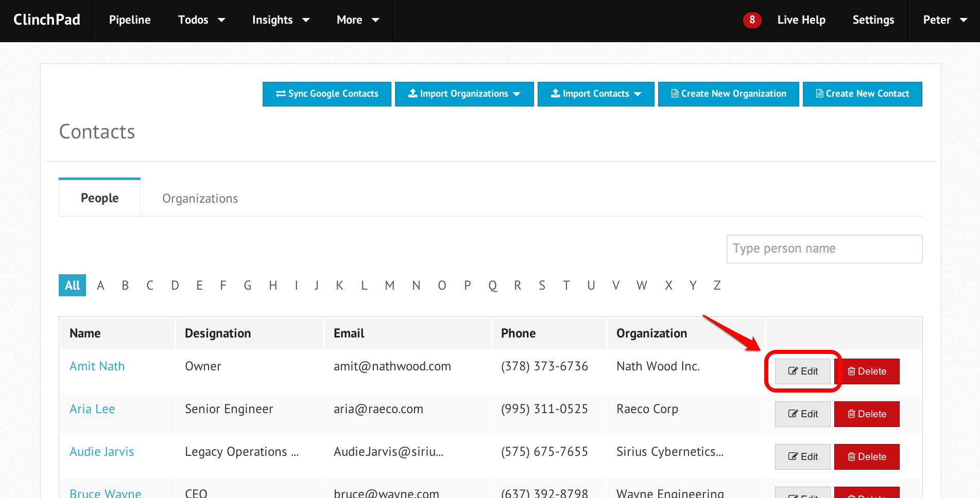Open the Aria Lee contact
Screen dimensions: 980x498
[x=92, y=409]
